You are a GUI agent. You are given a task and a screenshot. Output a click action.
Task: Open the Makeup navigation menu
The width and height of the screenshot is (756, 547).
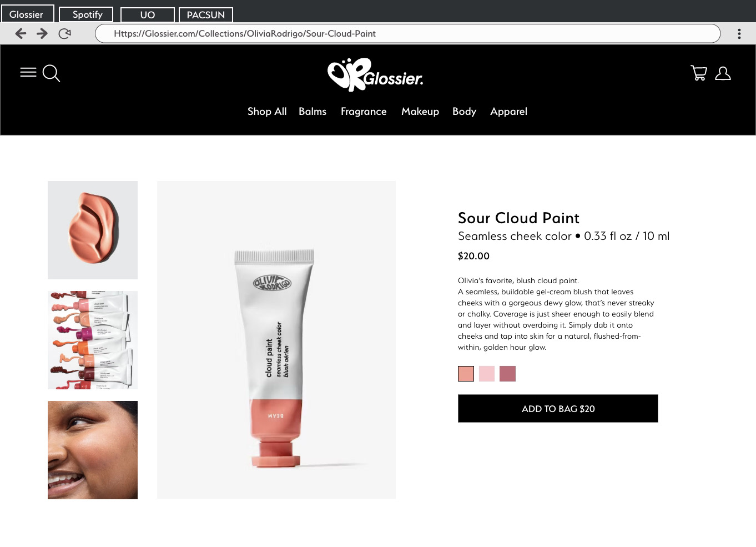coord(420,111)
